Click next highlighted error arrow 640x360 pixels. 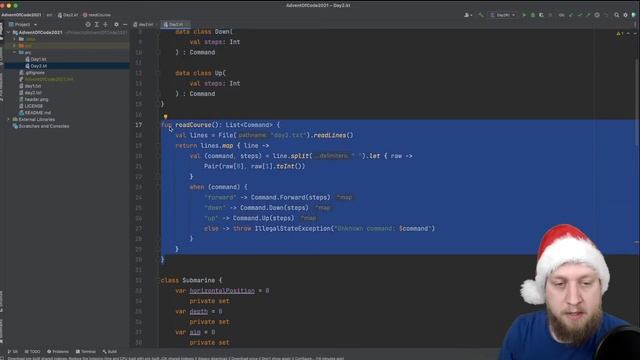[x=635, y=33]
